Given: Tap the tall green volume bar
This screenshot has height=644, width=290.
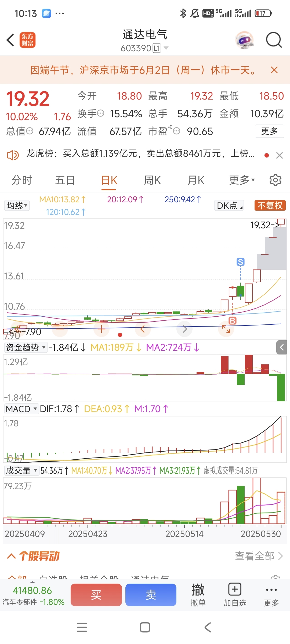Looking at the screenshot, I should pos(241,505).
